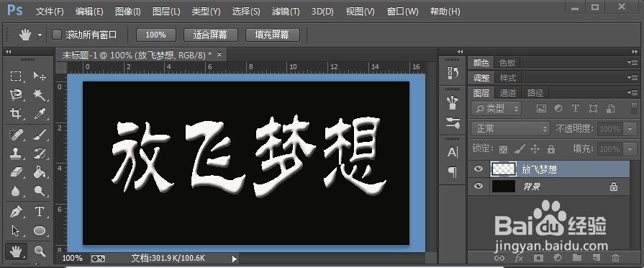This screenshot has height=268, width=644.
Task: Switch to the 通道 tab
Action: click(507, 93)
